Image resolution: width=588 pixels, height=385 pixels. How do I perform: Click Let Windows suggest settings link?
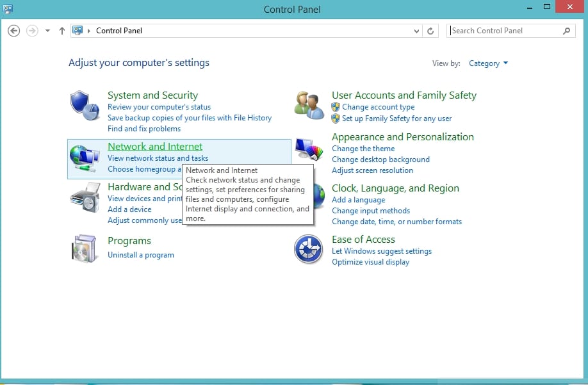(382, 251)
